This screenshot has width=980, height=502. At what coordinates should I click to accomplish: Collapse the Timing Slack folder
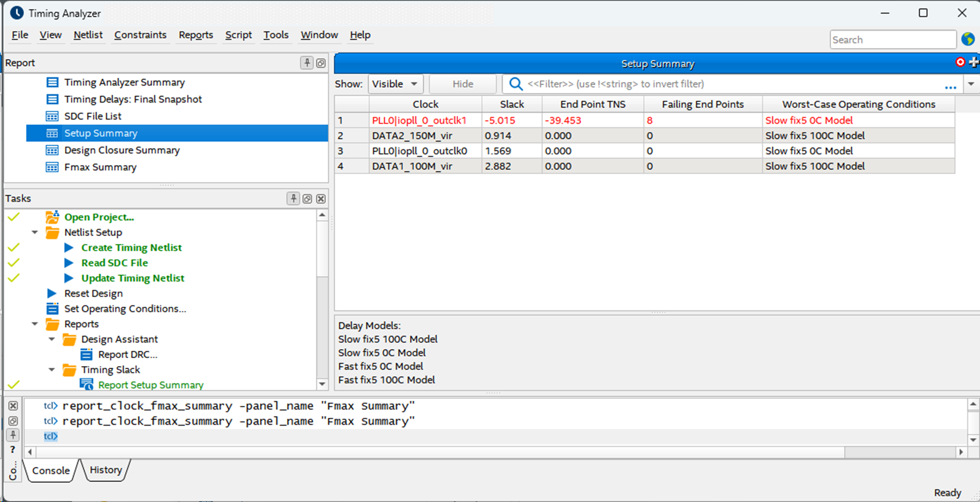pyautogui.click(x=52, y=370)
